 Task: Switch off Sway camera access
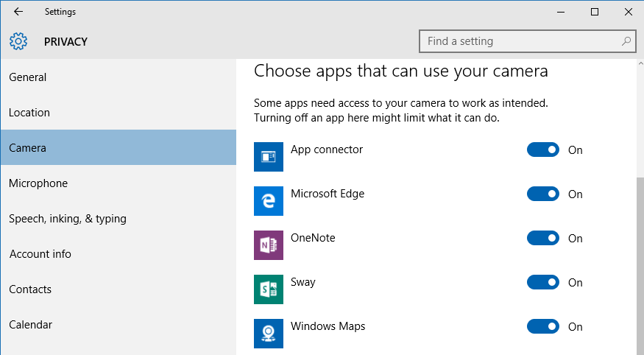(x=543, y=282)
